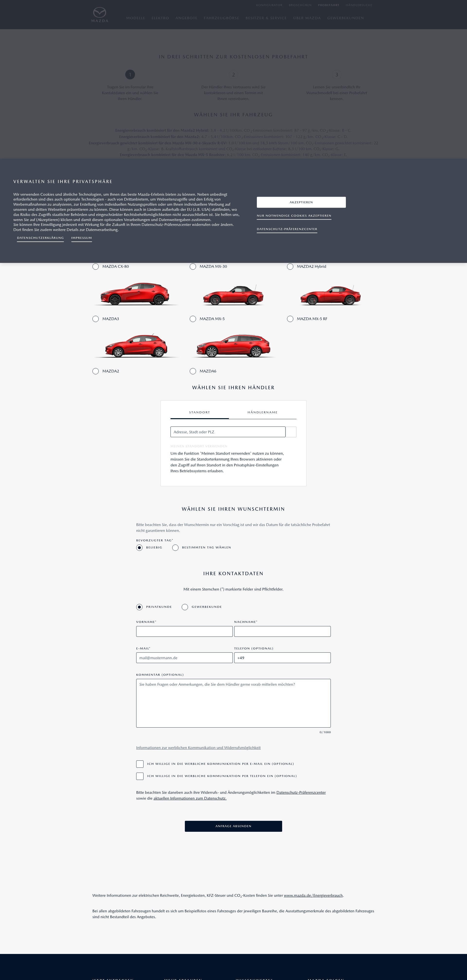
Task: Open the Fahrzeugbörse menu
Action: (x=221, y=18)
